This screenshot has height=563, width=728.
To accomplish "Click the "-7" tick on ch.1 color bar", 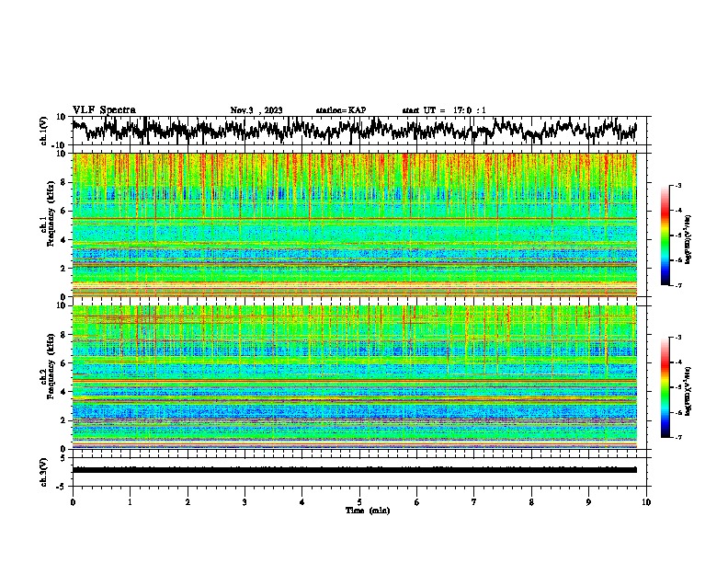I will tap(678, 286).
